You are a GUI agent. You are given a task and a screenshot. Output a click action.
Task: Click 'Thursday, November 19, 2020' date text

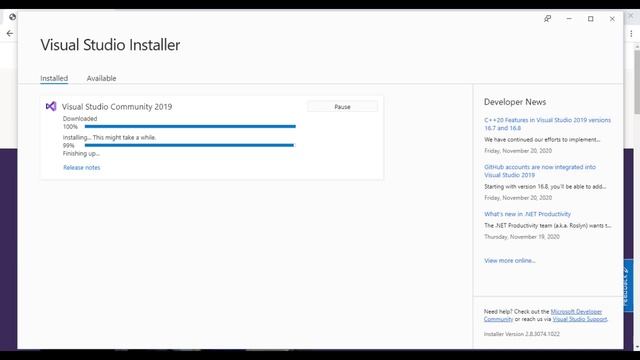point(522,237)
